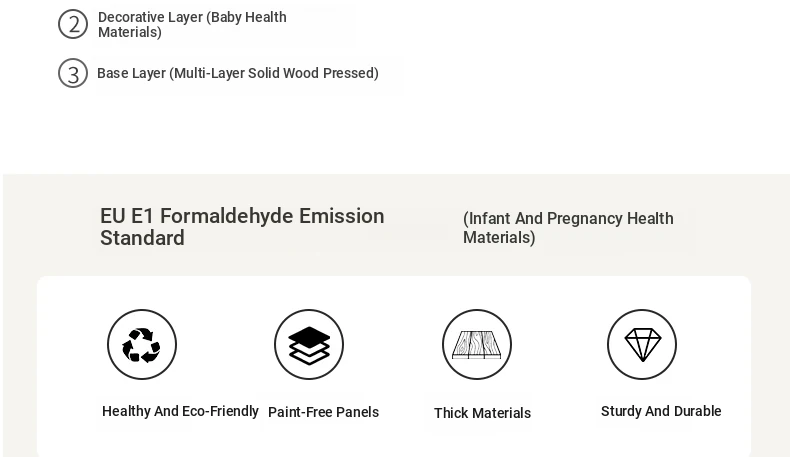790x457 pixels.
Task: Select the Healthy And Eco-Friendly label
Action: [x=180, y=411]
